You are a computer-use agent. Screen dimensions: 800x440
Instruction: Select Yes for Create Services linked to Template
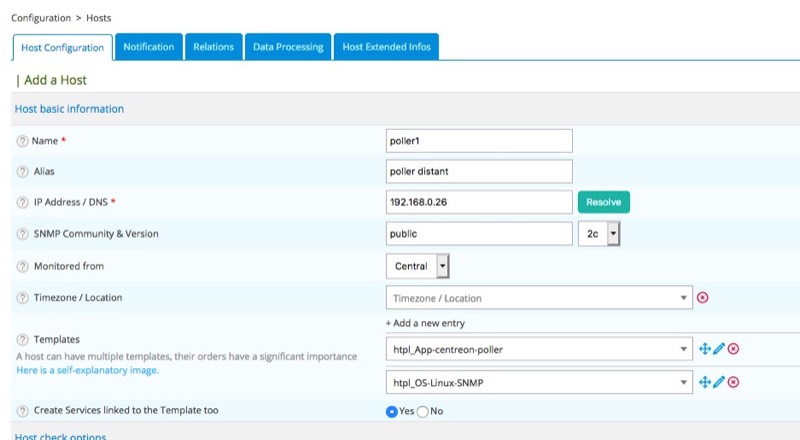tap(392, 411)
